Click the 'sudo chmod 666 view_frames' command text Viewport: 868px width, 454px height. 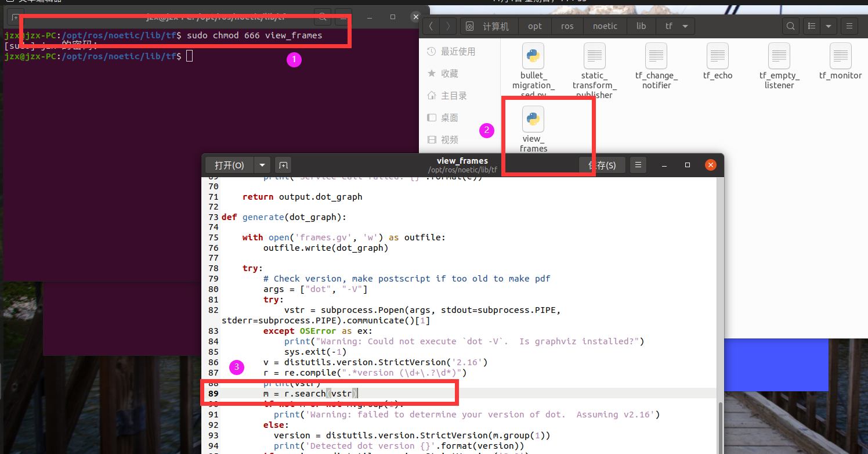pos(254,35)
